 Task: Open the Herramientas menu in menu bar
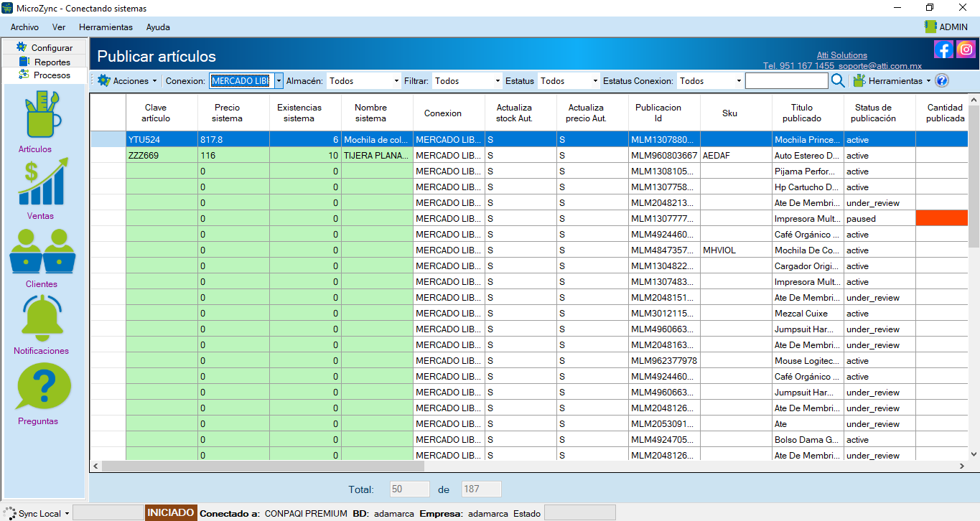[106, 27]
